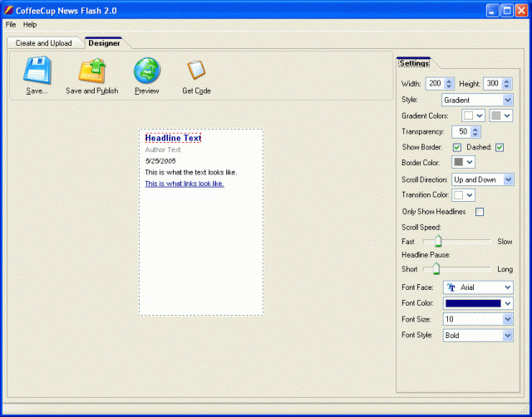This screenshot has height=417, width=532.
Task: Open the Help menu
Action: pos(30,24)
